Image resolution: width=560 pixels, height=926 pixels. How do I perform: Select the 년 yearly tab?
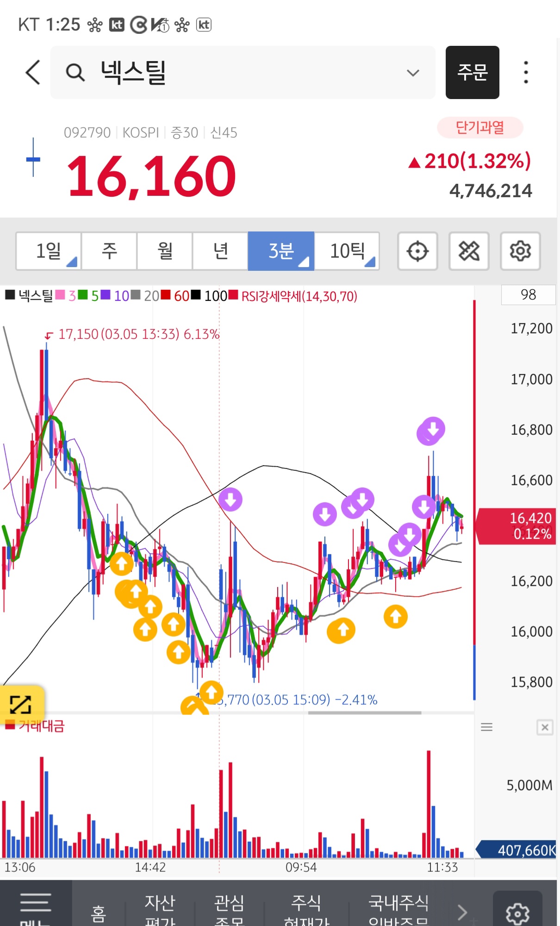click(x=220, y=251)
